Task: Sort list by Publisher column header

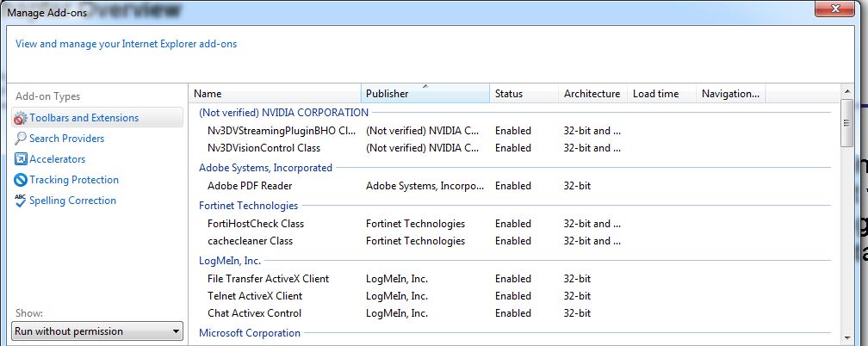Action: click(425, 94)
